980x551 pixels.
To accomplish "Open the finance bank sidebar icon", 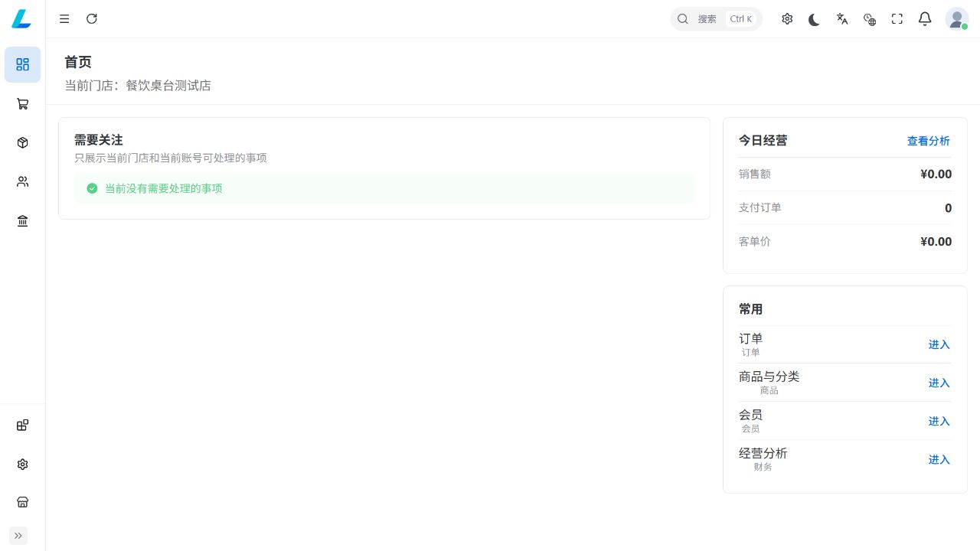I will click(x=23, y=221).
